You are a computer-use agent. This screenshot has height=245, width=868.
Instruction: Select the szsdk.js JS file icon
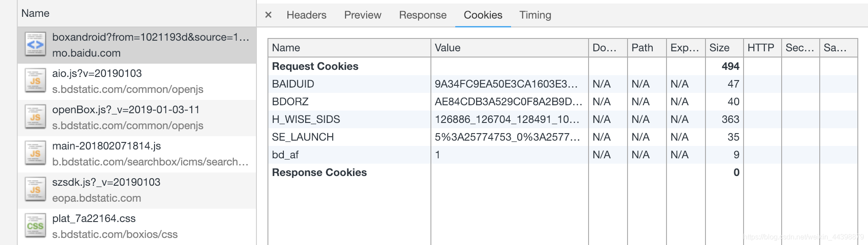coord(35,190)
